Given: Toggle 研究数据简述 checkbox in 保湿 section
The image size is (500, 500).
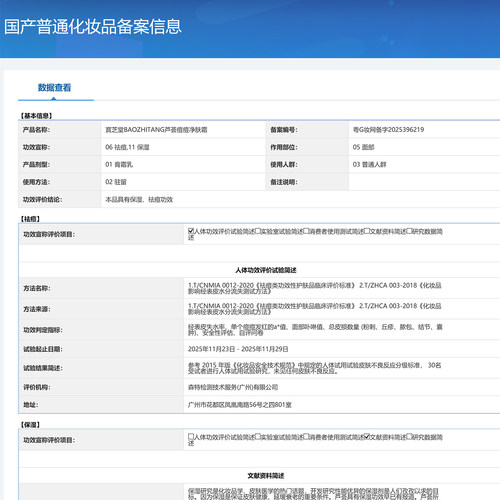Looking at the screenshot, I should click(409, 436).
